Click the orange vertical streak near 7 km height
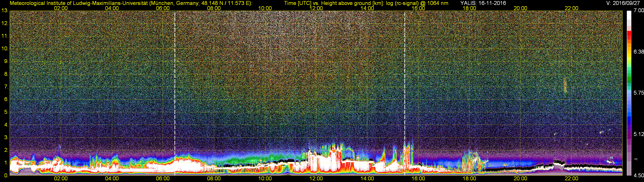The width and height of the screenshot is (644, 182). coord(565,86)
